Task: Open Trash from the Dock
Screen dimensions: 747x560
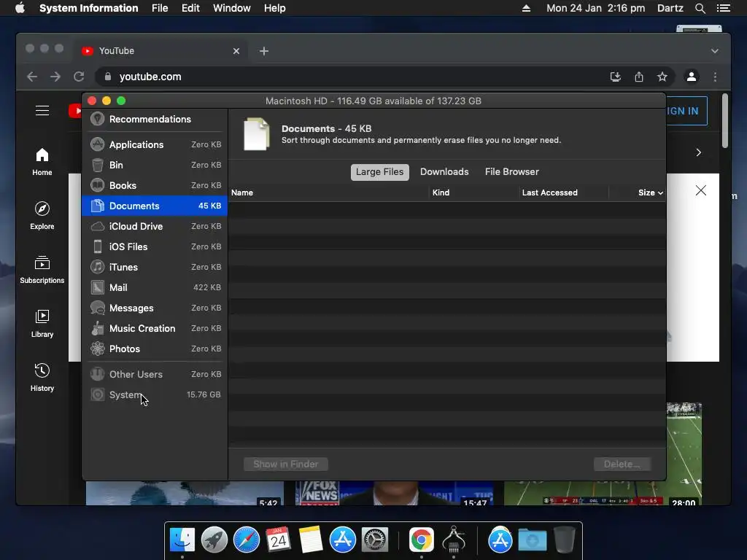Action: [565, 540]
